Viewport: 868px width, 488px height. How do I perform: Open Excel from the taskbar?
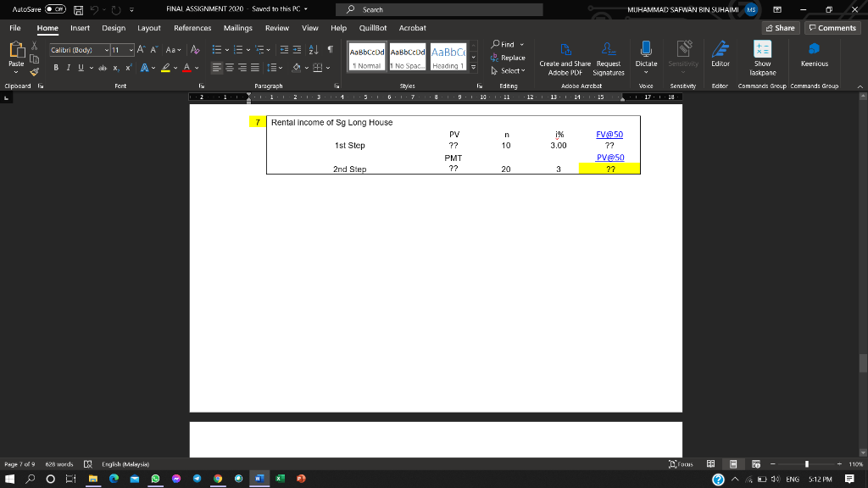point(280,479)
